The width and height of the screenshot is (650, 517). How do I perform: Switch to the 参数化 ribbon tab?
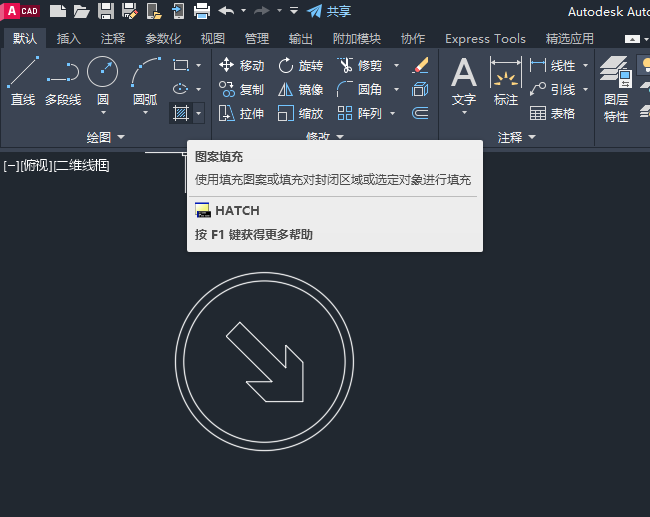[163, 39]
